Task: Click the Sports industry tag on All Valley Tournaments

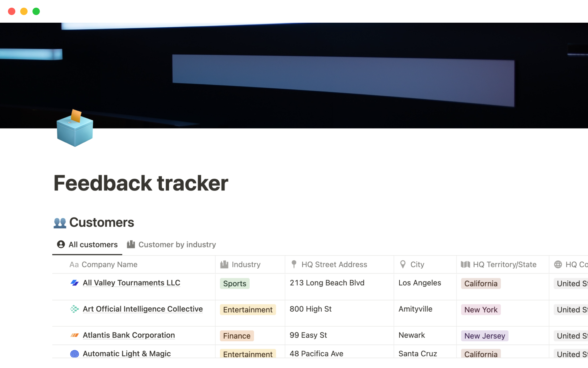Action: pos(234,283)
